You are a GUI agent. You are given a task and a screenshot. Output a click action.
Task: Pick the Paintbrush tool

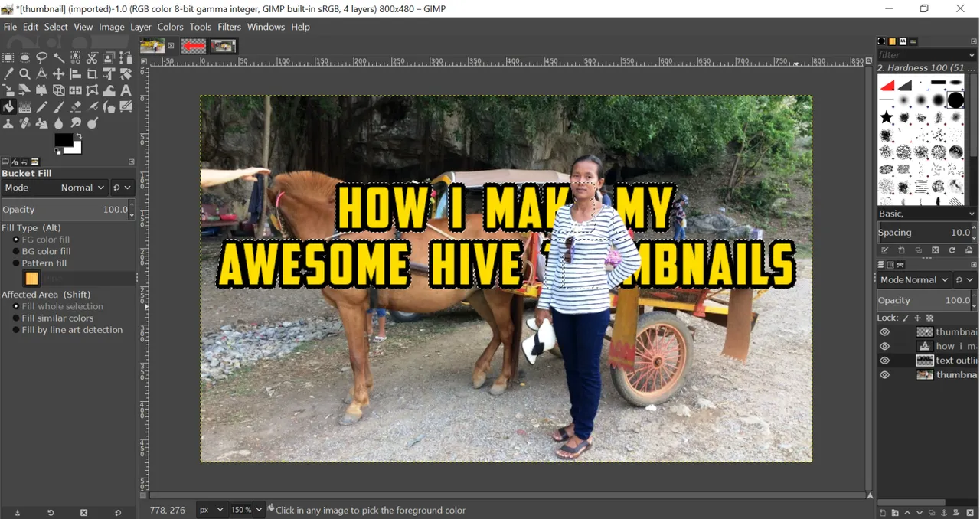point(59,107)
